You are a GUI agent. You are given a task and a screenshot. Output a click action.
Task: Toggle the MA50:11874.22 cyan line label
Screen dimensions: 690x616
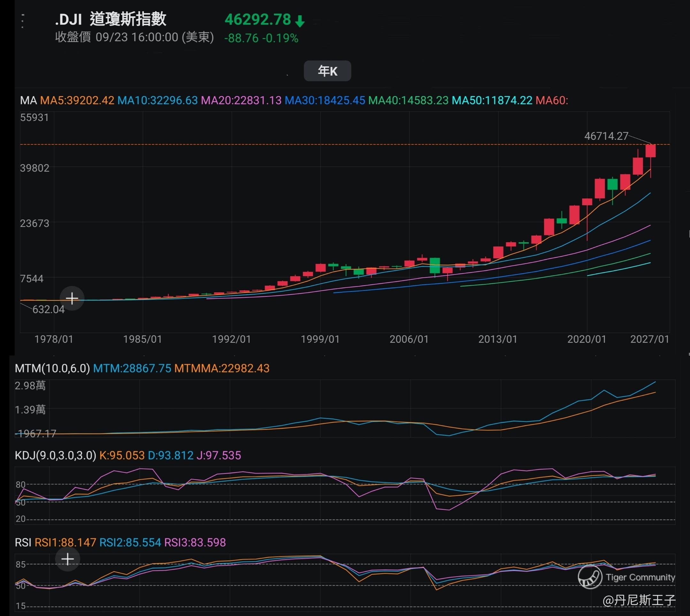point(492,101)
